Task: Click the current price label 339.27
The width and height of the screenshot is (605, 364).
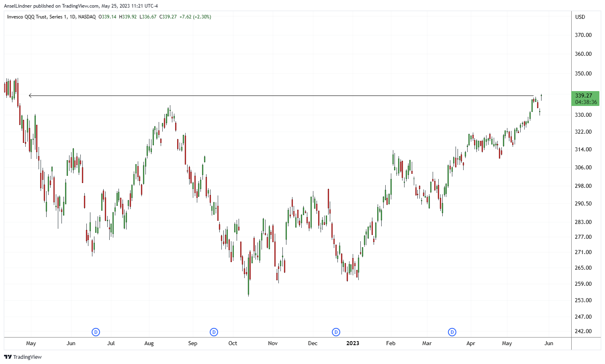Action: point(583,96)
